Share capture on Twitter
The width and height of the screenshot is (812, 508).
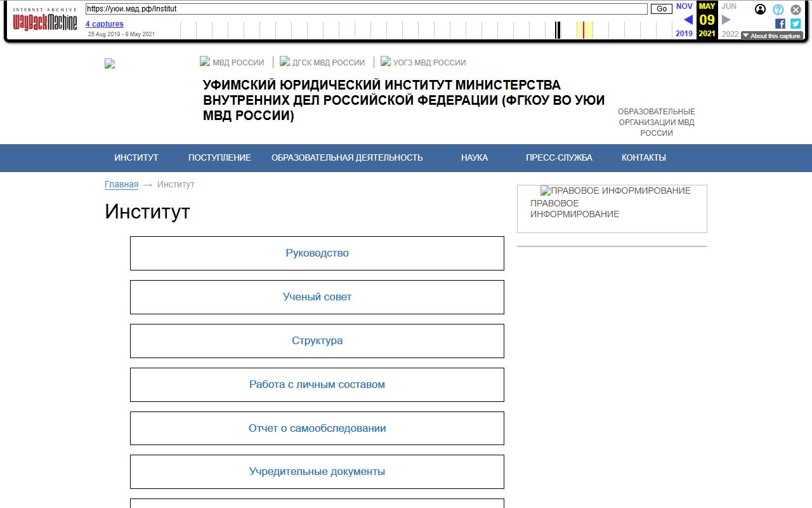tap(796, 23)
